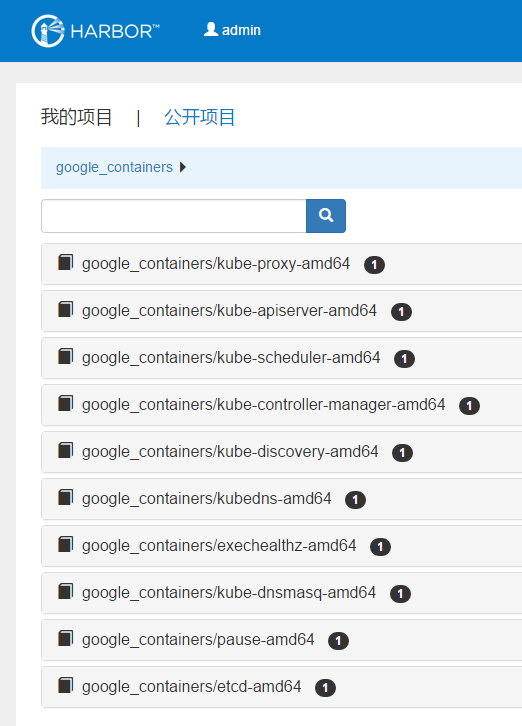Click the tag count badge for kube-apiserver-amd64
The height and width of the screenshot is (726, 522).
tap(402, 312)
